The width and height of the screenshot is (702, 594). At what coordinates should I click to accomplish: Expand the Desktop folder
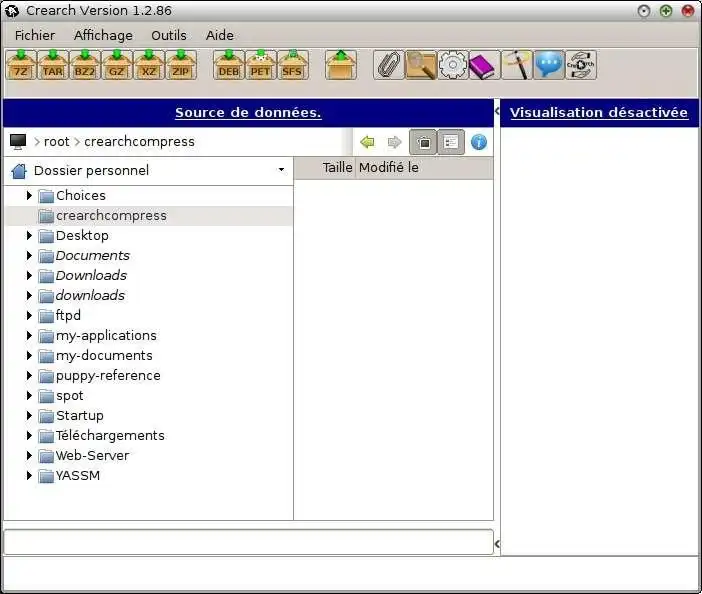(29, 235)
